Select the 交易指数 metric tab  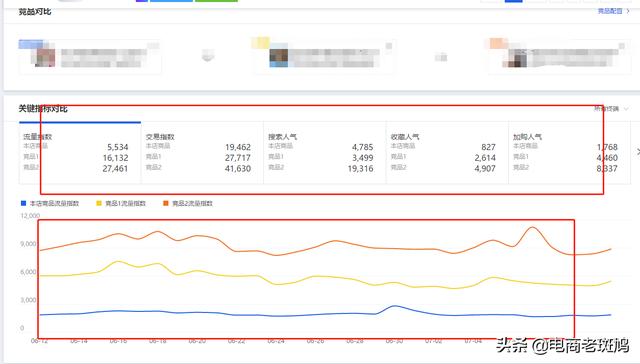pyautogui.click(x=202, y=153)
